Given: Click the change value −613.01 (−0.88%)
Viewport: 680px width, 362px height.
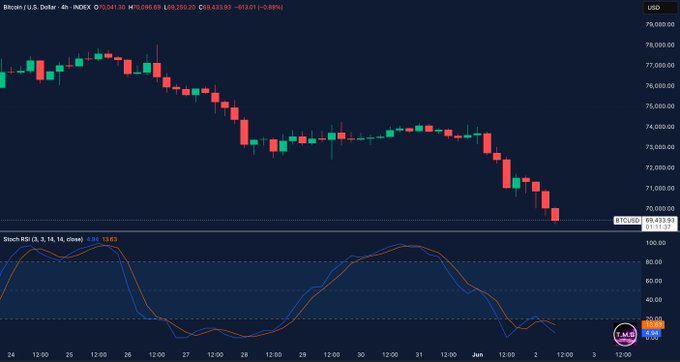Looking at the screenshot, I should (x=258, y=7).
